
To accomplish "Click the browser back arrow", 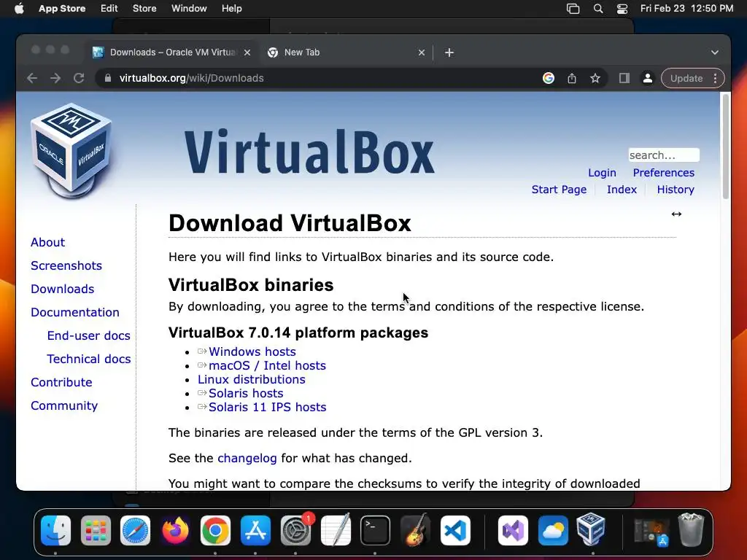I will click(32, 78).
